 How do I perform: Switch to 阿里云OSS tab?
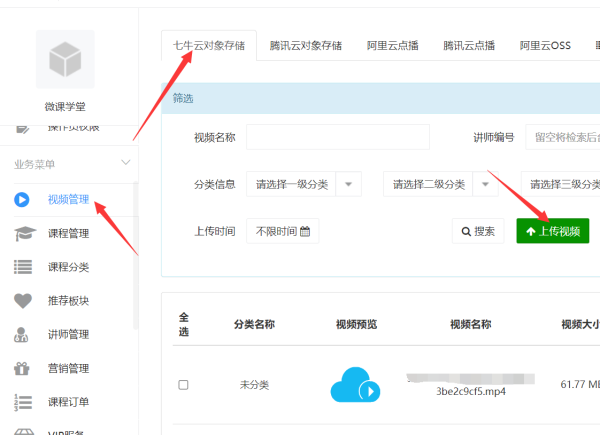point(545,46)
